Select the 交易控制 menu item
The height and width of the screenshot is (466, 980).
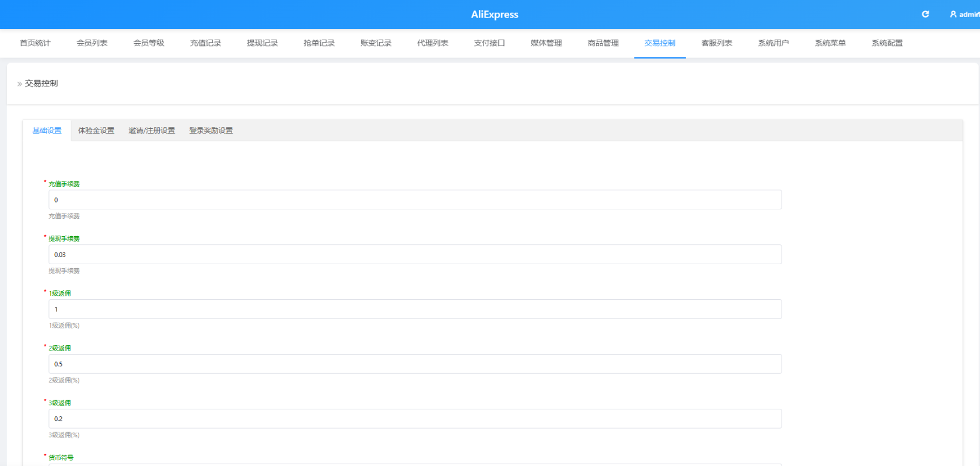point(660,43)
